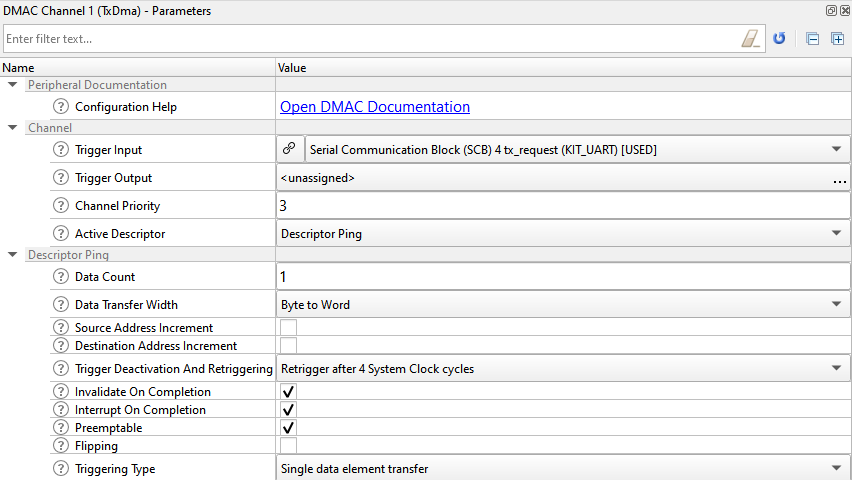The height and width of the screenshot is (480, 852).
Task: Open the Trigger Input dropdown
Action: pyautogui.click(x=577, y=149)
